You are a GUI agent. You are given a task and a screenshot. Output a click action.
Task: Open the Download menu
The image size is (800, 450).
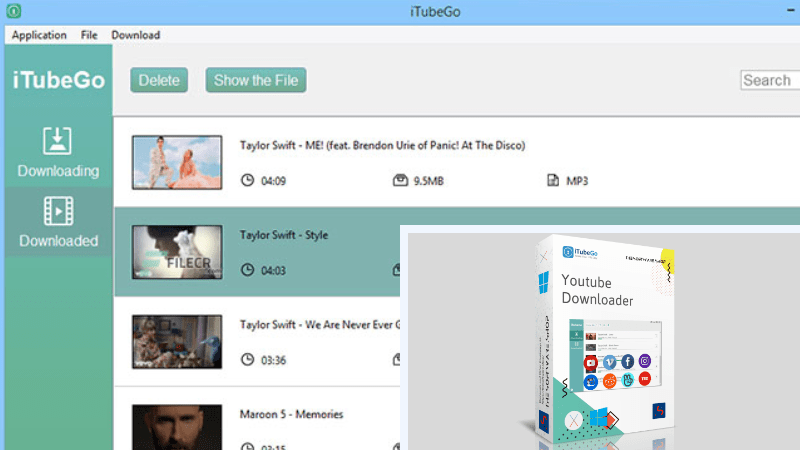(136, 35)
